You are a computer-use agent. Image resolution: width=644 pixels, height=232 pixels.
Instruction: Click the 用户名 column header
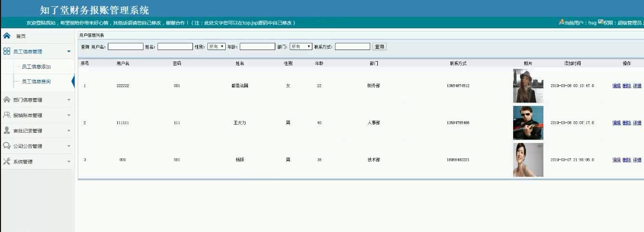(123, 64)
